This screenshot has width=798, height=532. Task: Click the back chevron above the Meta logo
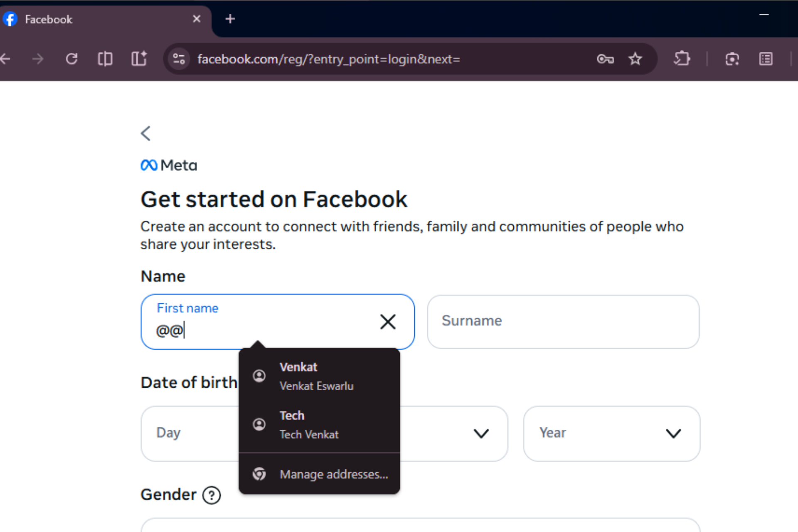145,133
